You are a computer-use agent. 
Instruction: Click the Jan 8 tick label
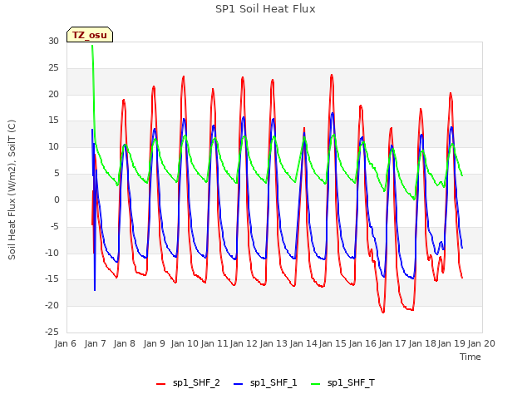point(125,343)
